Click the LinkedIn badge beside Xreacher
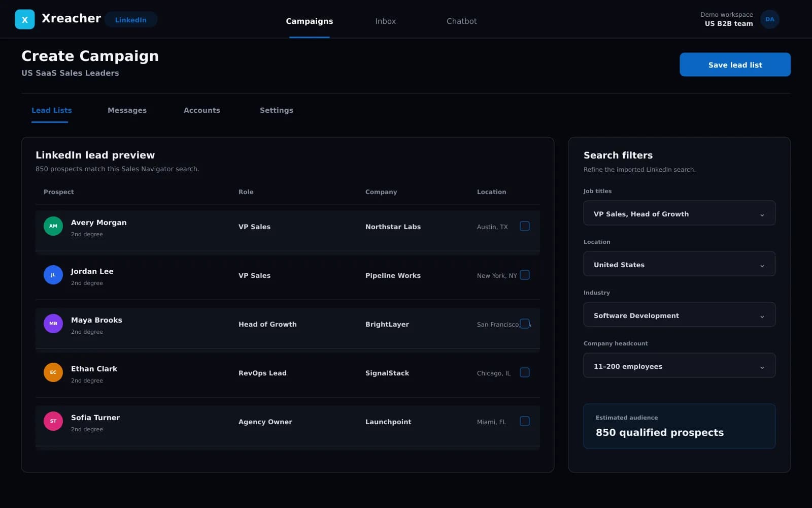Viewport: 812px width, 508px height. click(131, 20)
